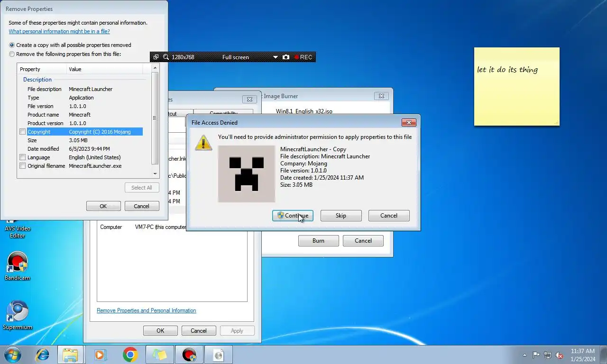607x364 pixels.
Task: Click Cancel in Remove Properties dialog
Action: coord(142,206)
